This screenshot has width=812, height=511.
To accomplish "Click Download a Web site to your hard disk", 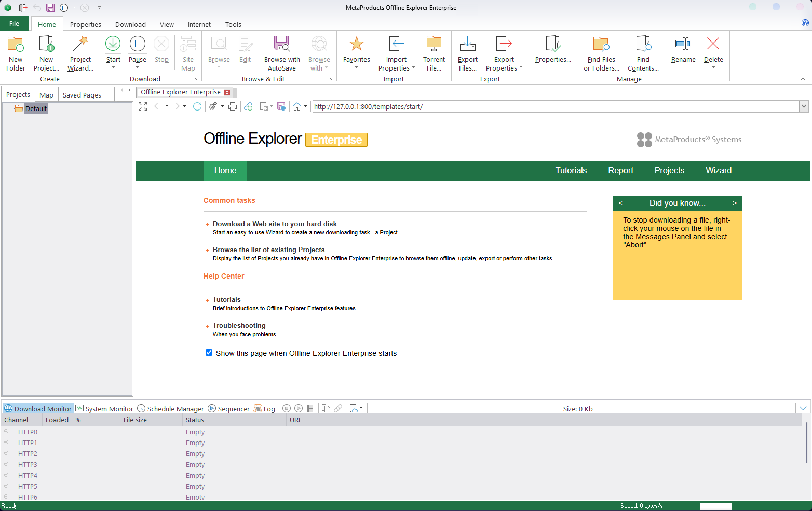I will click(275, 224).
